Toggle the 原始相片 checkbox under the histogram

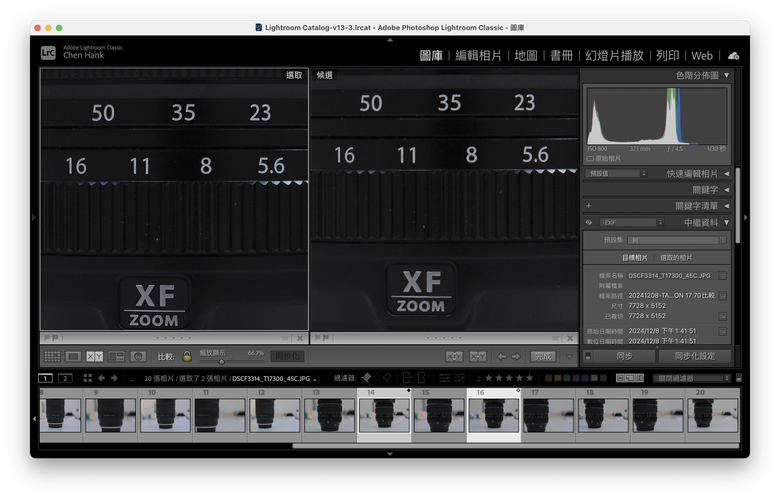[590, 159]
